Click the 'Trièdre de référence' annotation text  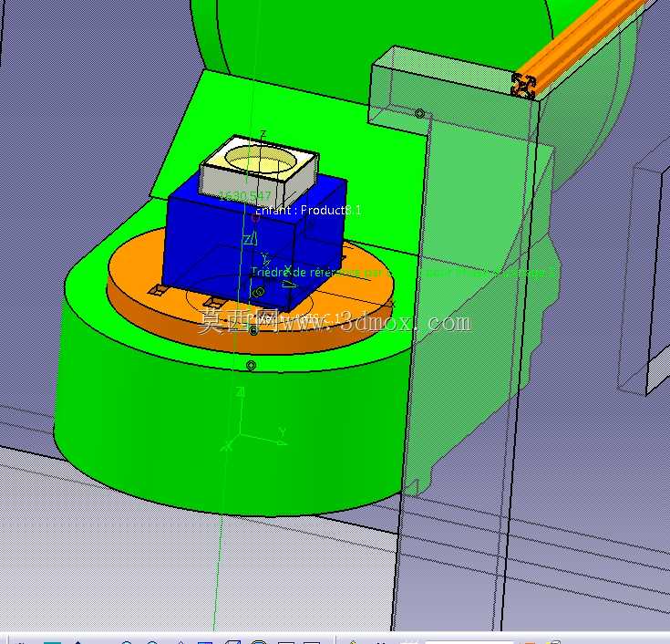(x=305, y=272)
